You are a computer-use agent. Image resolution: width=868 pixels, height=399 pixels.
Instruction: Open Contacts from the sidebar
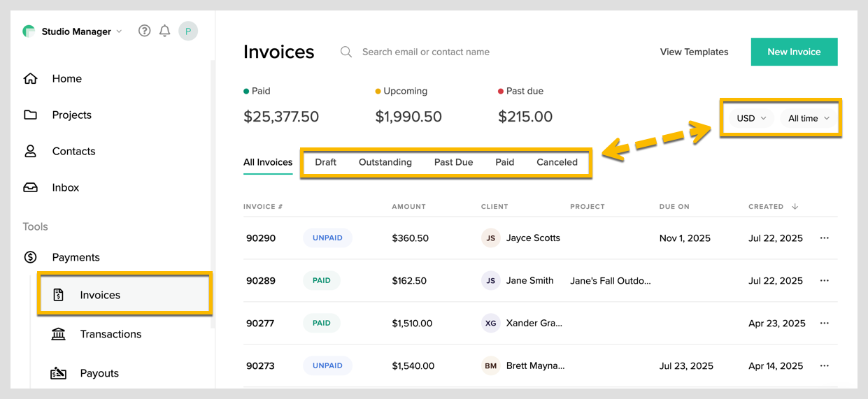pyautogui.click(x=73, y=151)
